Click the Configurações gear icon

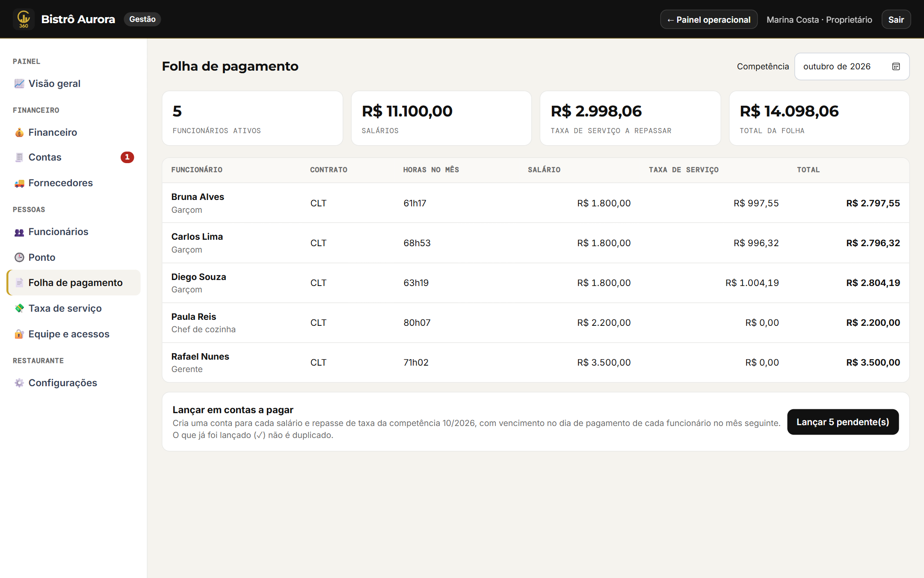tap(19, 383)
